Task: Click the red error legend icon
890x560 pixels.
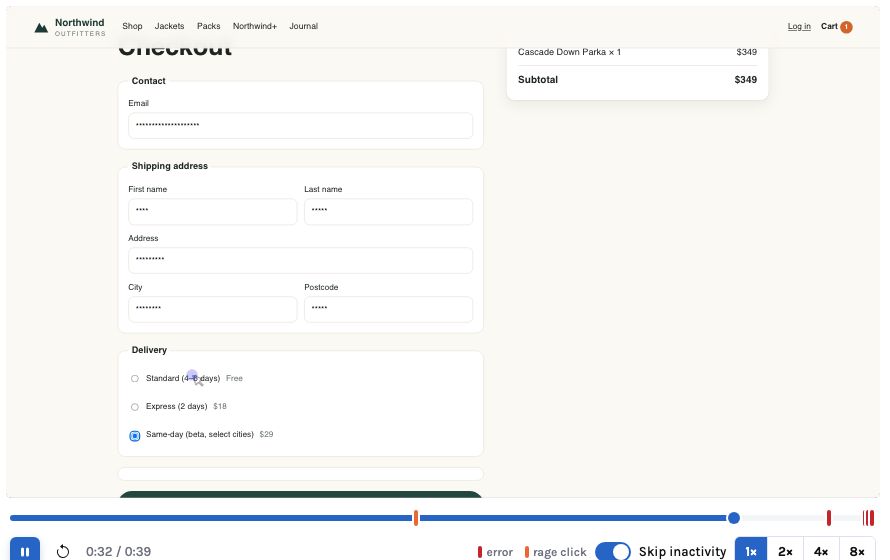Action: tap(480, 552)
